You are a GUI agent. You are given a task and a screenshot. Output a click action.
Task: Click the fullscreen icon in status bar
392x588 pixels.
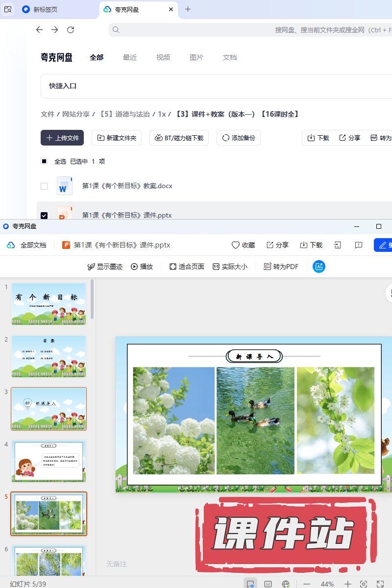tap(380, 584)
